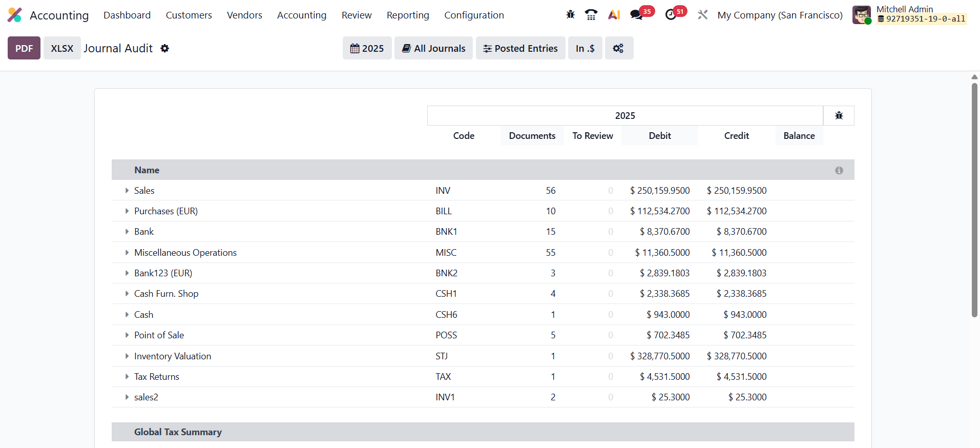Expand the Miscellaneous Operations journal row

(127, 253)
